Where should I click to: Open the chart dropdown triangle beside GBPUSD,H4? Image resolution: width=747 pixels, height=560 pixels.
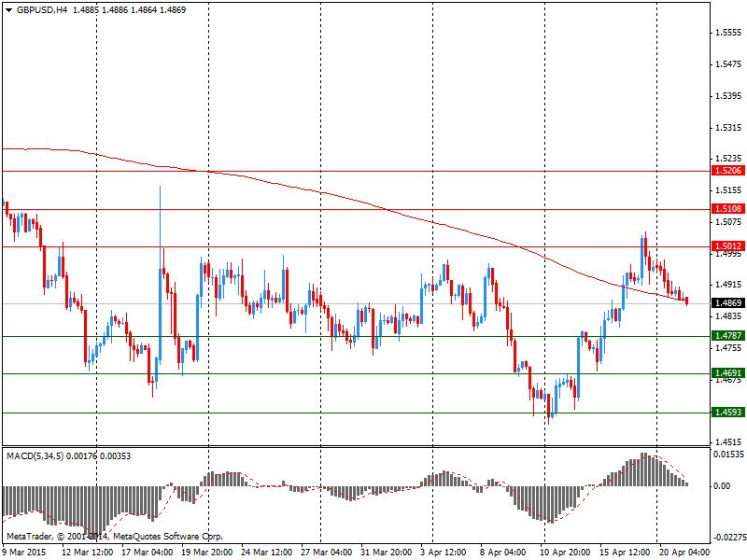coord(9,10)
